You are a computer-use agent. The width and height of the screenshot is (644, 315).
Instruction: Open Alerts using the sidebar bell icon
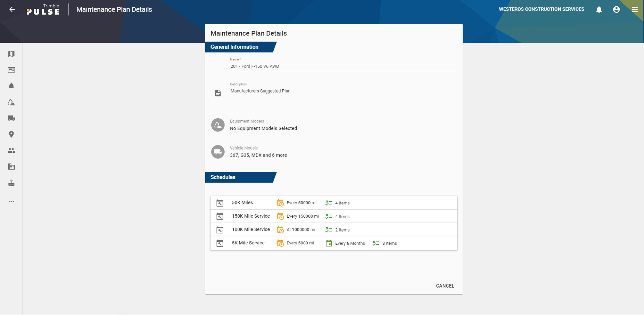point(11,86)
